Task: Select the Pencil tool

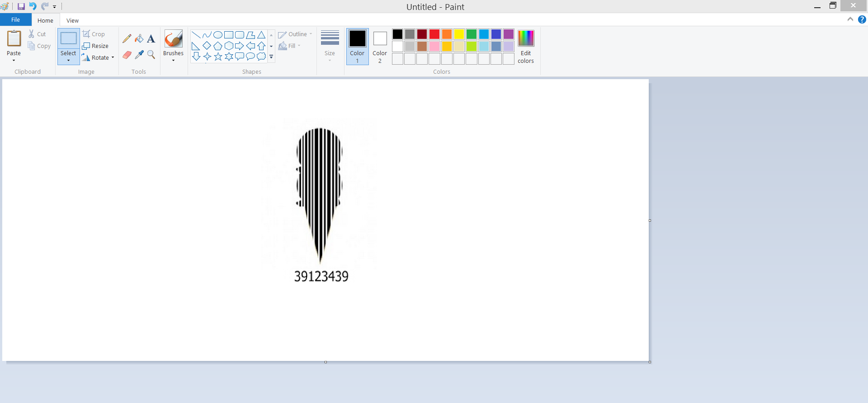Action: coord(127,38)
